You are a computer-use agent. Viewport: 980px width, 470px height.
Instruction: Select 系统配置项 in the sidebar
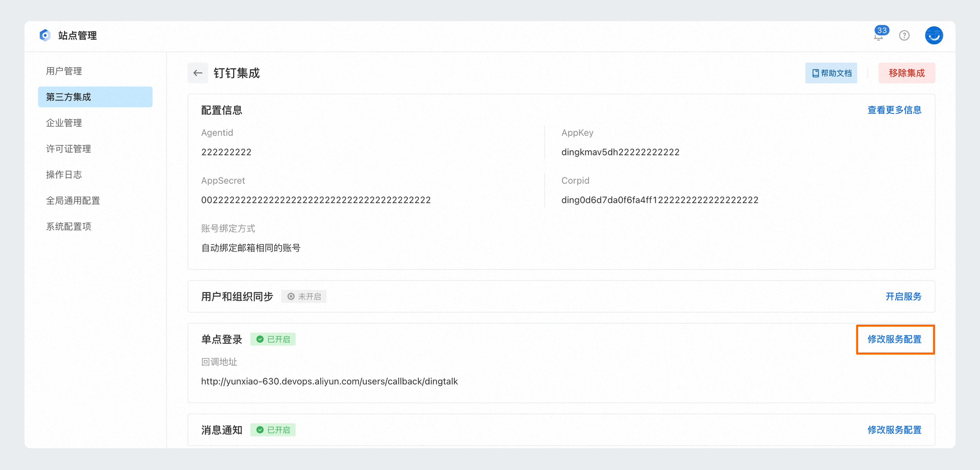95,226
